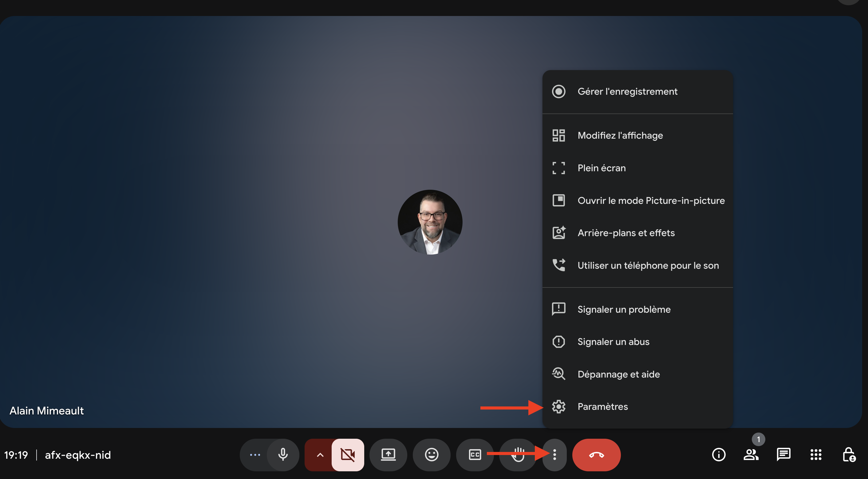Open the chat panel
Image resolution: width=868 pixels, height=479 pixels.
click(x=783, y=455)
